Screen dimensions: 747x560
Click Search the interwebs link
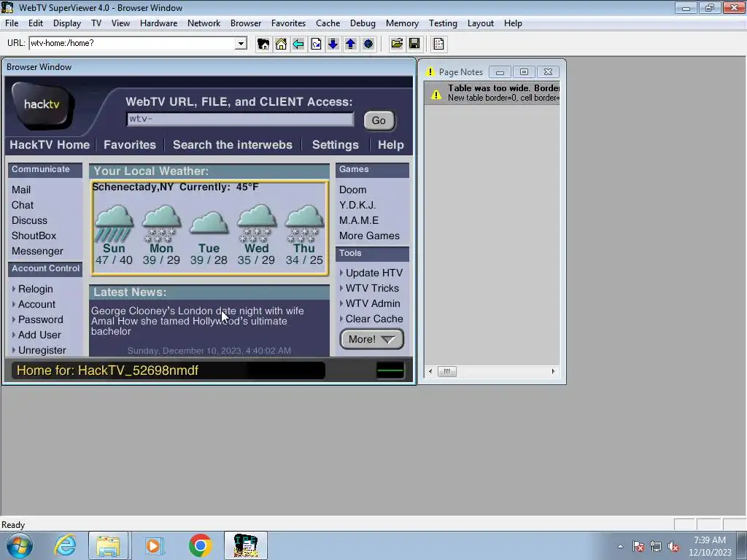click(233, 145)
